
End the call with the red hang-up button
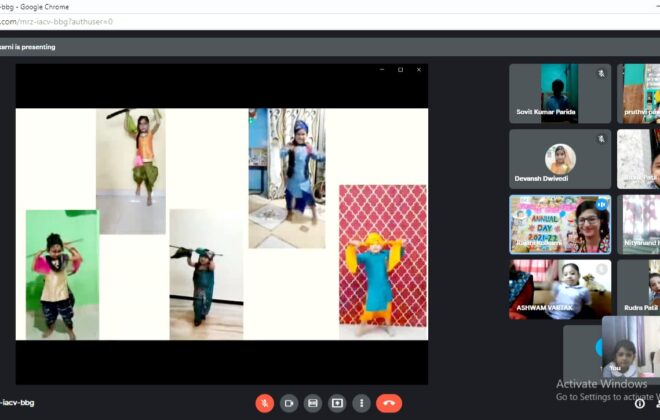pyautogui.click(x=389, y=403)
